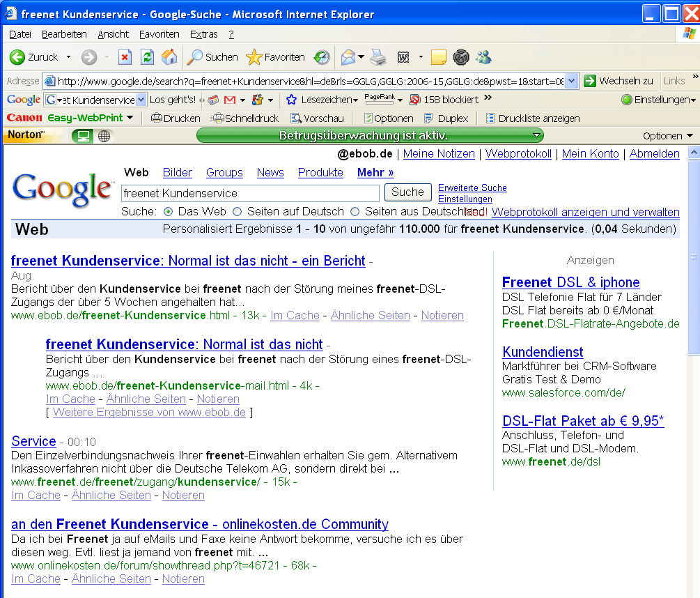Click Wechseln zu go button
Viewport: 700px width, 598px height.
pyautogui.click(x=619, y=81)
